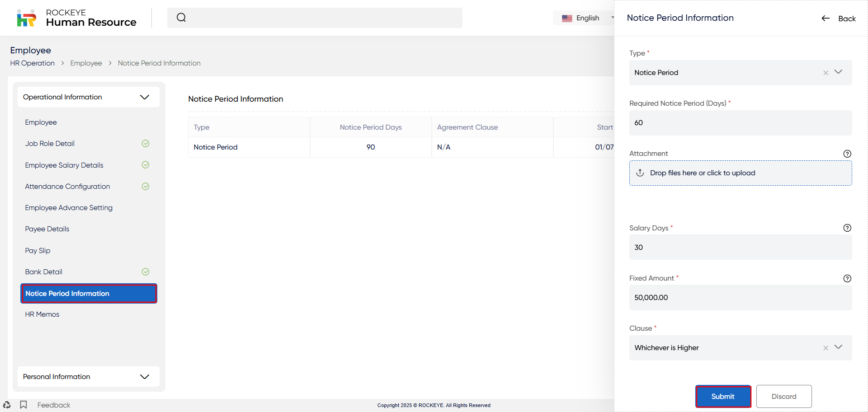Expand Personal Information section
Screen dimensions: 868x412
89,377
